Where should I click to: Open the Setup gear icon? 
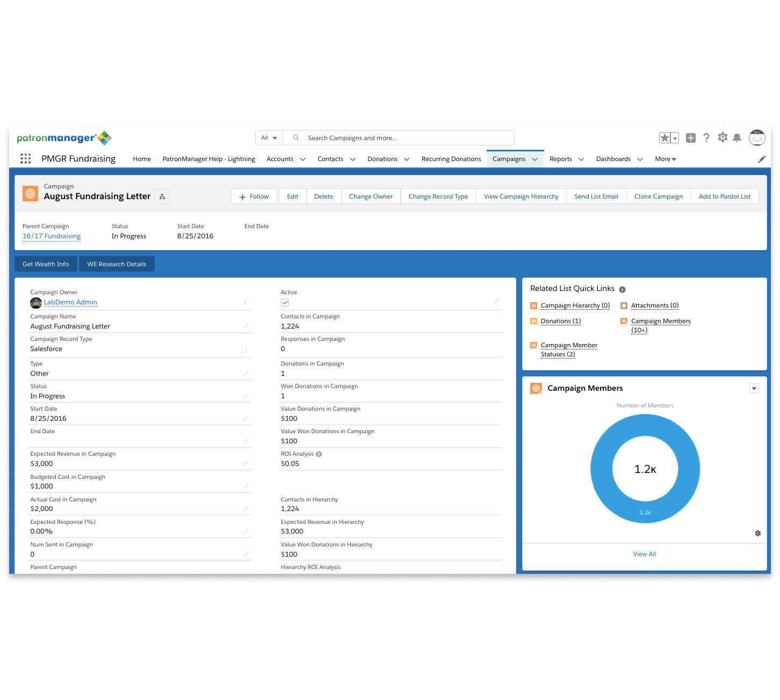point(723,137)
